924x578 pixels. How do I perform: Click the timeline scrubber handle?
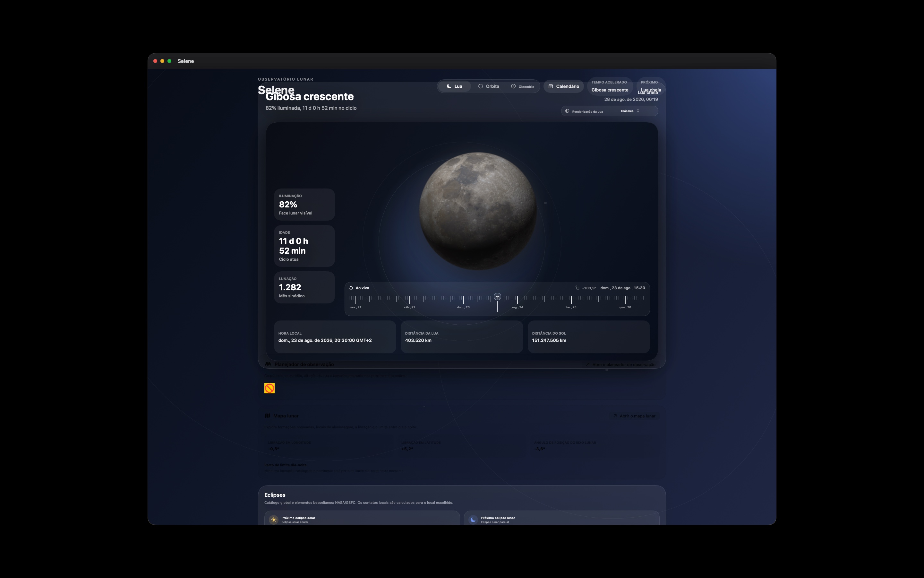pos(497,297)
